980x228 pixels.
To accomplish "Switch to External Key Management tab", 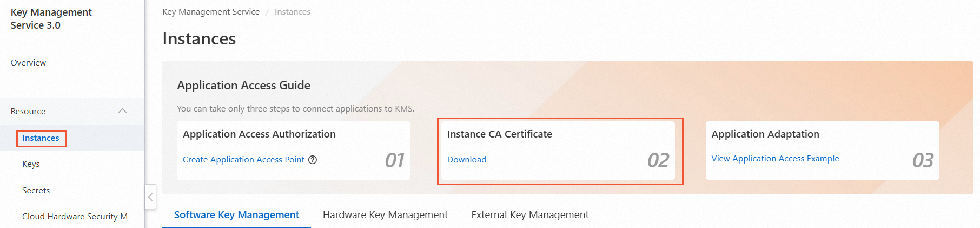I will (x=530, y=215).
